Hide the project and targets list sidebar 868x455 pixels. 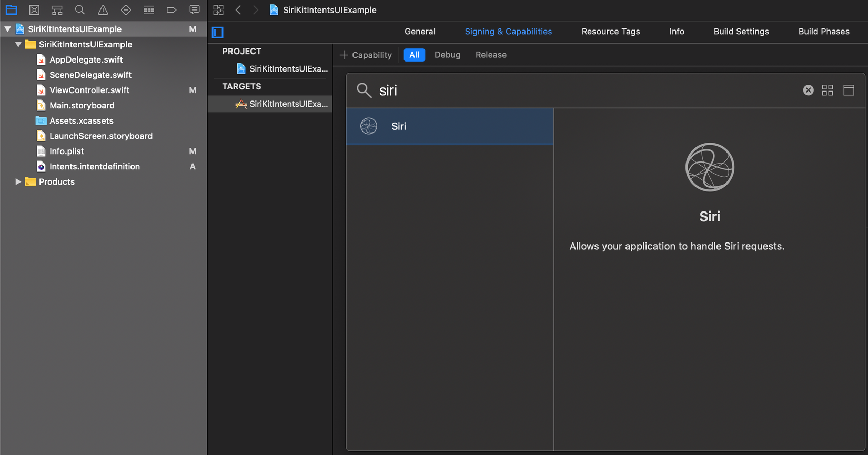(218, 33)
